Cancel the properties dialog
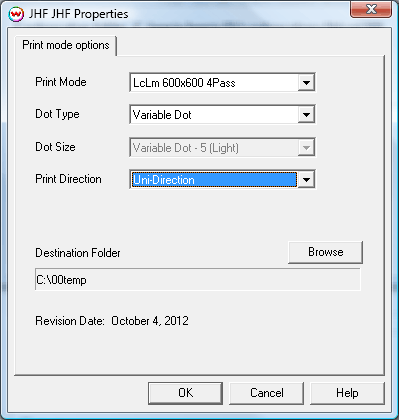Screen dimensions: 399x420 [266, 393]
